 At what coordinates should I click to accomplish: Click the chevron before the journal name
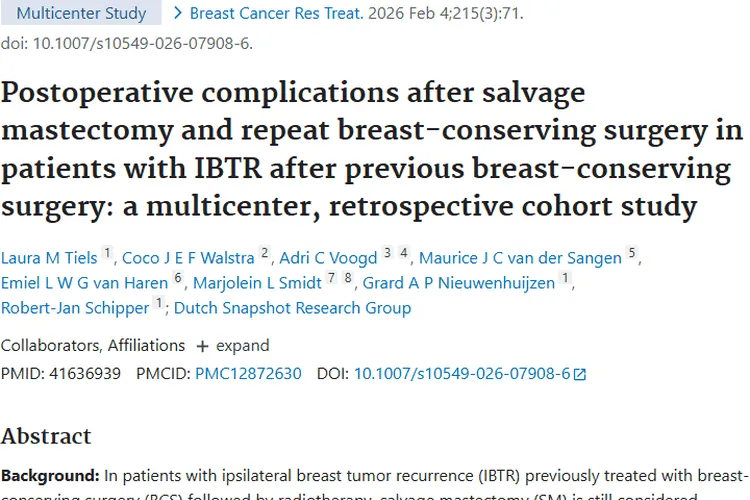click(179, 14)
